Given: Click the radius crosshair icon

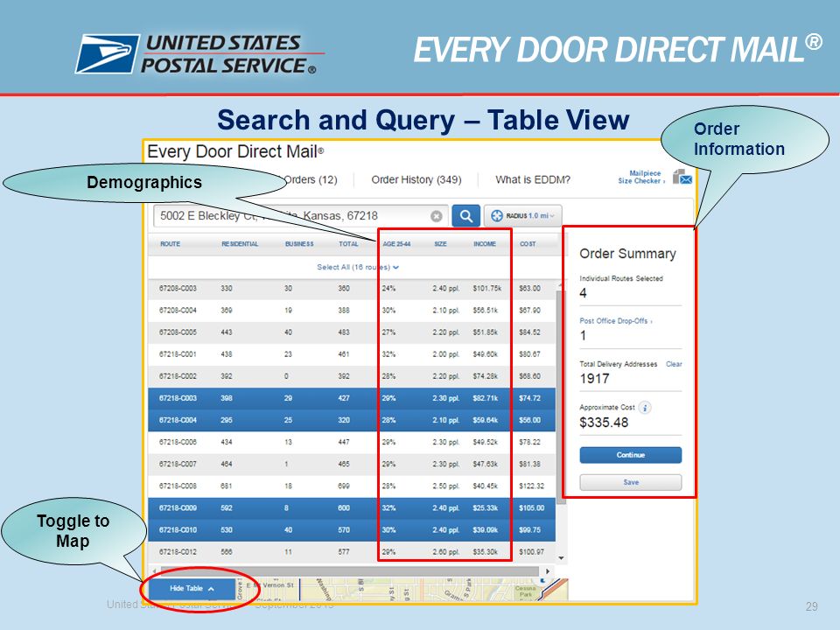Looking at the screenshot, I should pyautogui.click(x=497, y=215).
